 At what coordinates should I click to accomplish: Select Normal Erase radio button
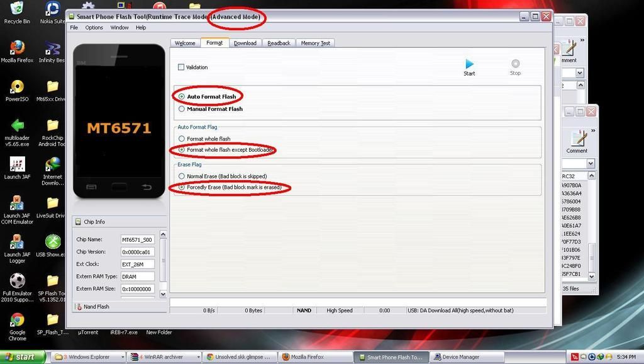[182, 176]
